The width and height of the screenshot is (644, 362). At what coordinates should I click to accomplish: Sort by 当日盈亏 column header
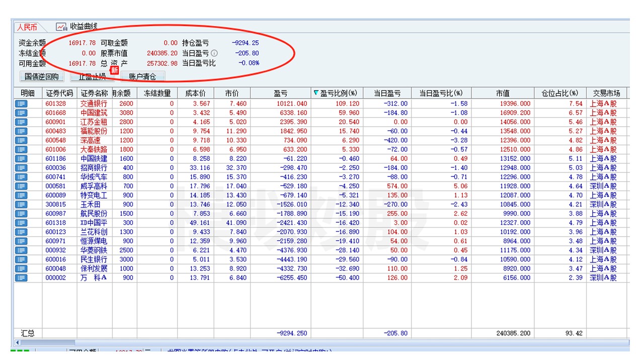coord(387,93)
